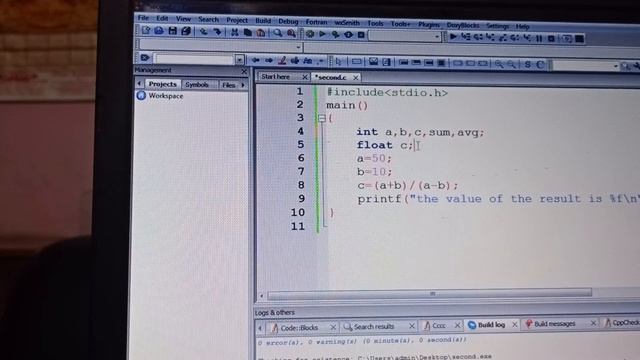This screenshot has width=640, height=360.
Task: Open the Debugging windows icon
Action: [x=567, y=39]
